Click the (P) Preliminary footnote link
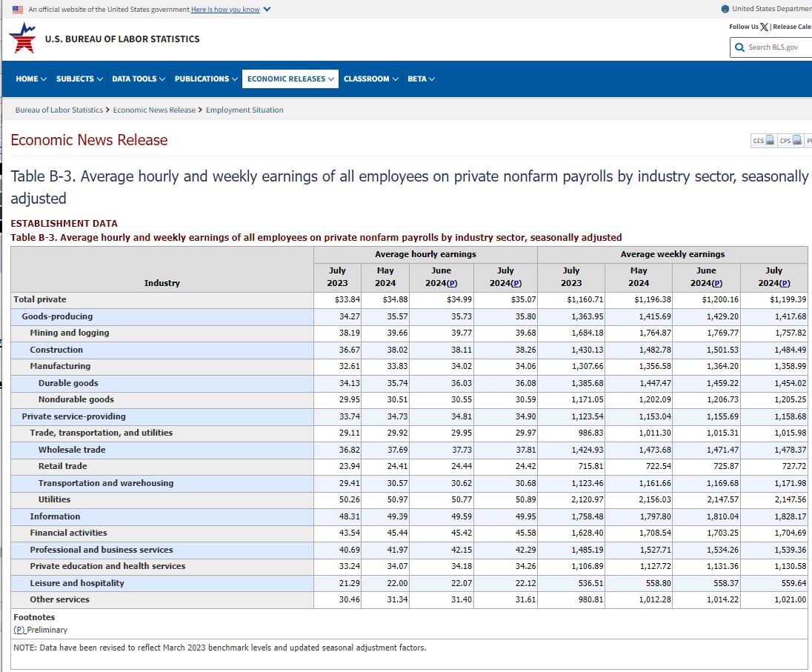The width and height of the screenshot is (812, 672). coord(19,630)
